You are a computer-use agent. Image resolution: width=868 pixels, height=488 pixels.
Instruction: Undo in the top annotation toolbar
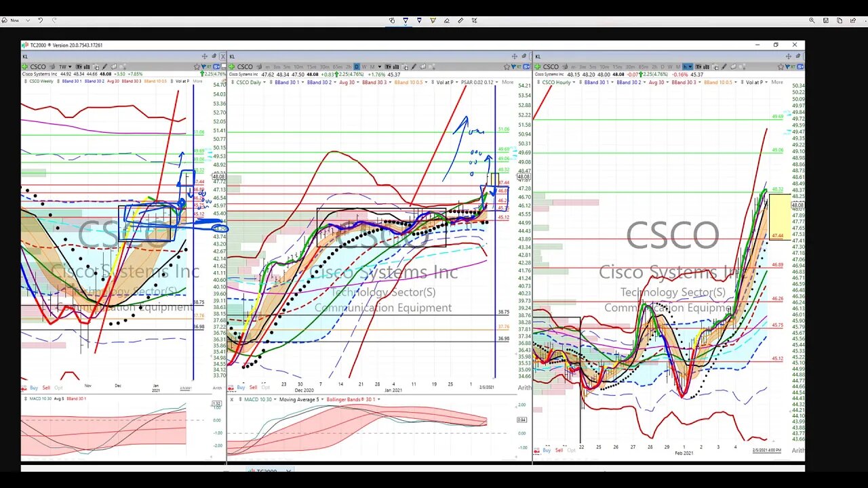pyautogui.click(x=41, y=20)
